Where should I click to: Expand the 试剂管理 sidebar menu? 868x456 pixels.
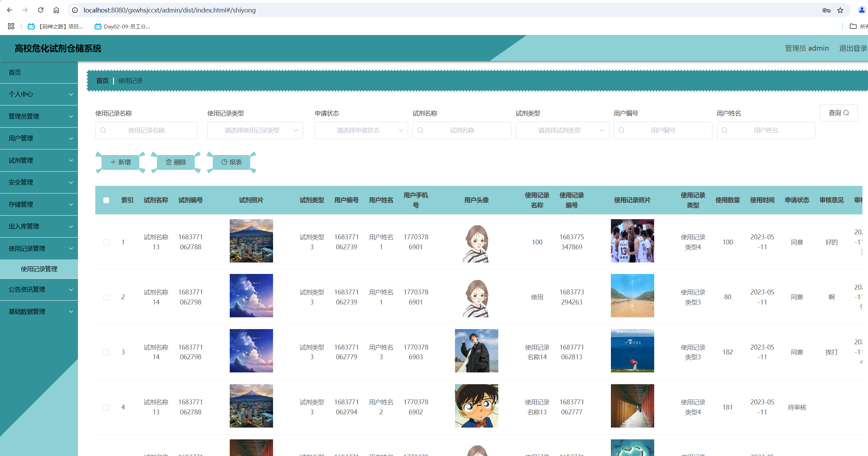tap(39, 160)
